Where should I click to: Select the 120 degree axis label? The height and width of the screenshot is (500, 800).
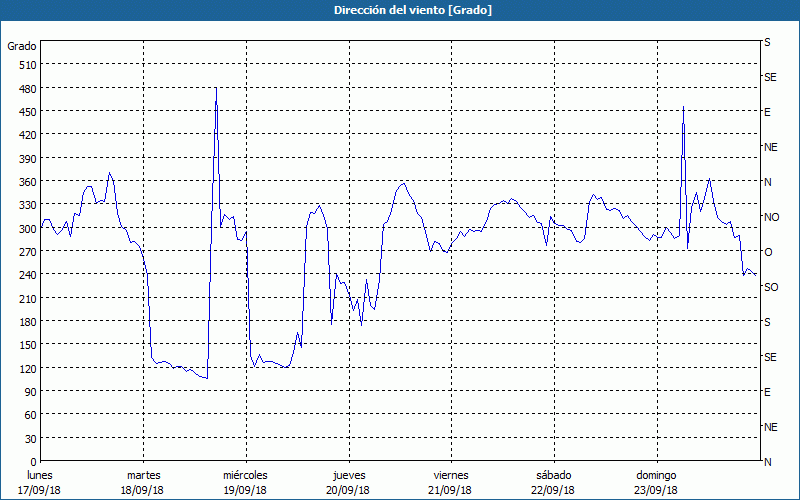pos(28,368)
